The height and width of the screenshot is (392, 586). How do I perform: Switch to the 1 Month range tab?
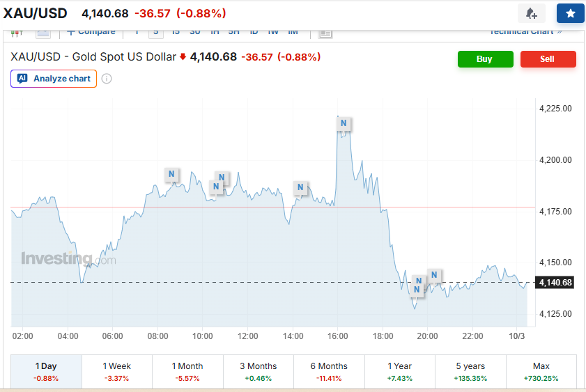coord(187,372)
